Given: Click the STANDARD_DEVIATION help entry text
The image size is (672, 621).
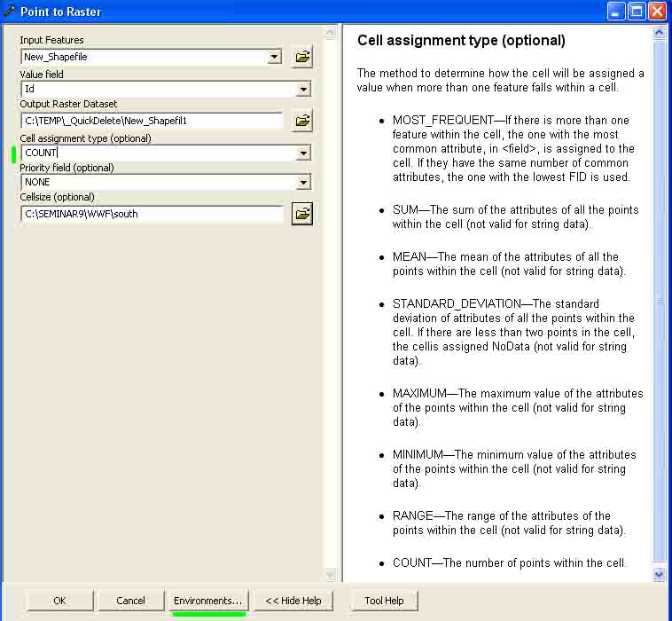Looking at the screenshot, I should pos(513,332).
